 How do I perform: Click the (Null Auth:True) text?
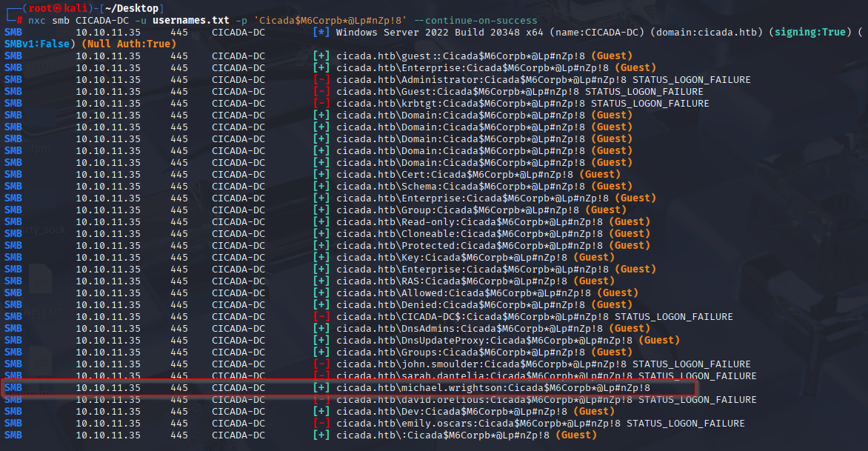click(128, 44)
